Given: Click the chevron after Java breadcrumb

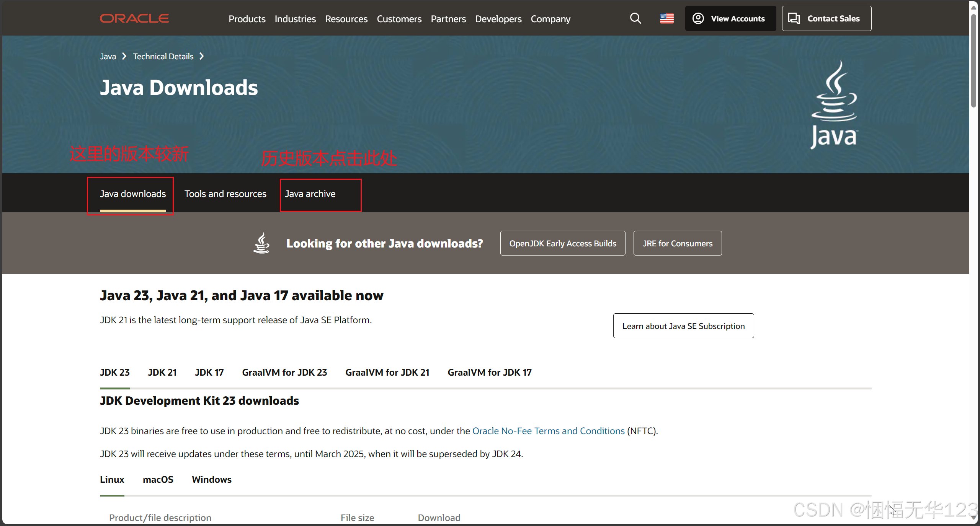Looking at the screenshot, I should [124, 57].
